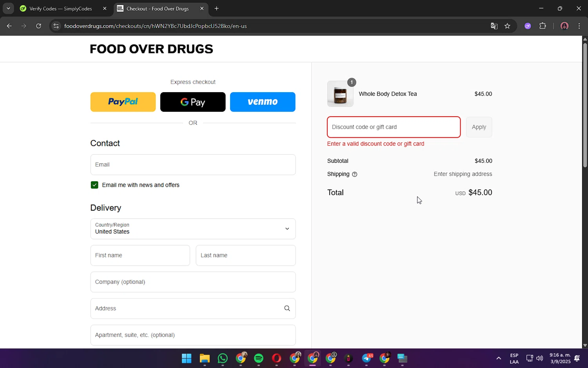Open Opera browser from the taskbar
Screen dimensions: 588x368
coord(277,358)
